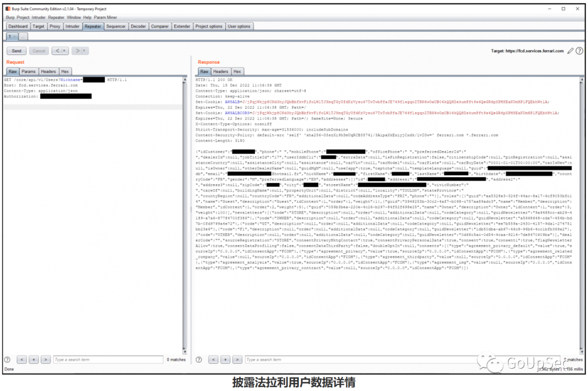Open the Project menu
The width and height of the screenshot is (588, 391).
coord(23,17)
